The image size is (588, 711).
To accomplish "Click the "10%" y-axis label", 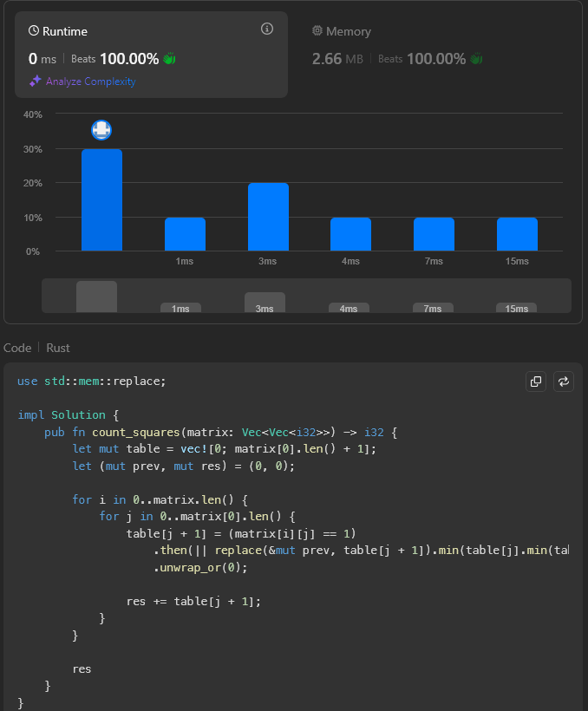I will [33, 218].
